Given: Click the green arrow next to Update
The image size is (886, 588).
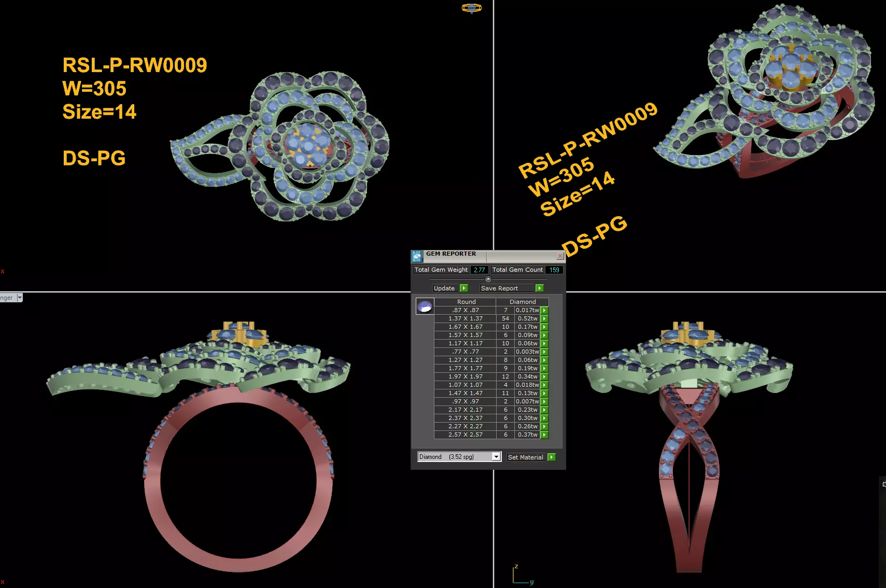Looking at the screenshot, I should pyautogui.click(x=464, y=288).
